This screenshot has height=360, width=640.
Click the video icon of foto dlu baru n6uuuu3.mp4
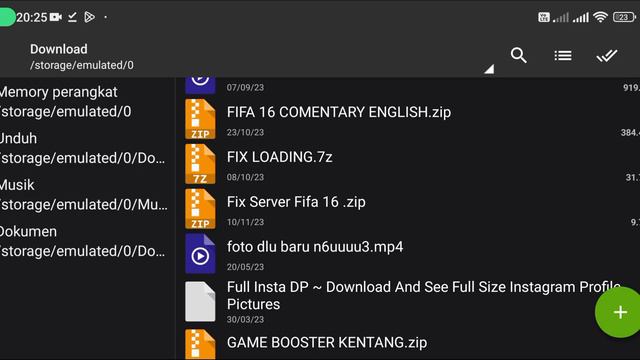point(200,253)
